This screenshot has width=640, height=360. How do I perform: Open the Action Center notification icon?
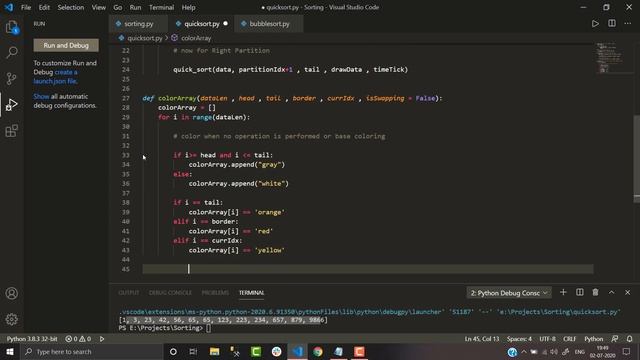pos(627,351)
